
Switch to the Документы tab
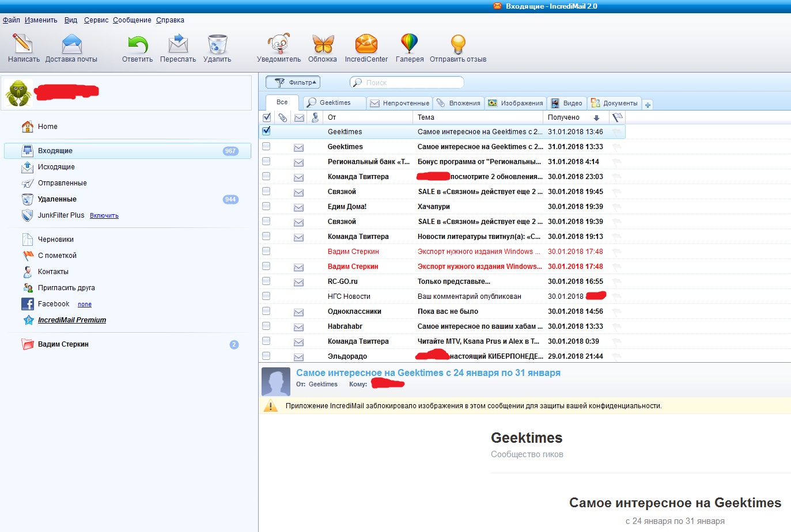click(614, 103)
